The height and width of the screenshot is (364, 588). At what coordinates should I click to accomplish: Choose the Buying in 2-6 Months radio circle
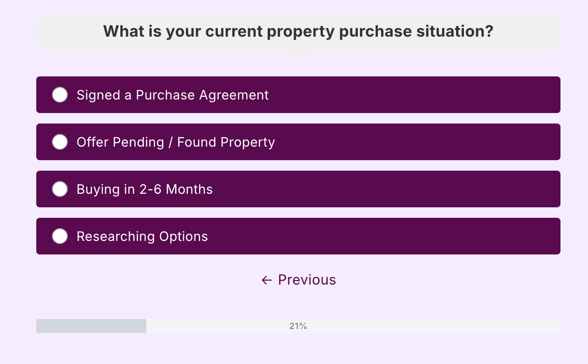coord(60,189)
